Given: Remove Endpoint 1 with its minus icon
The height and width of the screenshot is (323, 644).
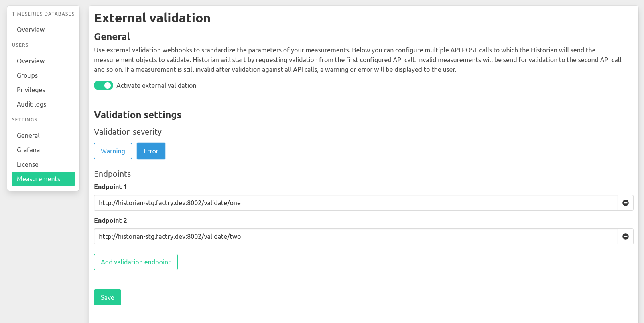Looking at the screenshot, I should point(625,203).
